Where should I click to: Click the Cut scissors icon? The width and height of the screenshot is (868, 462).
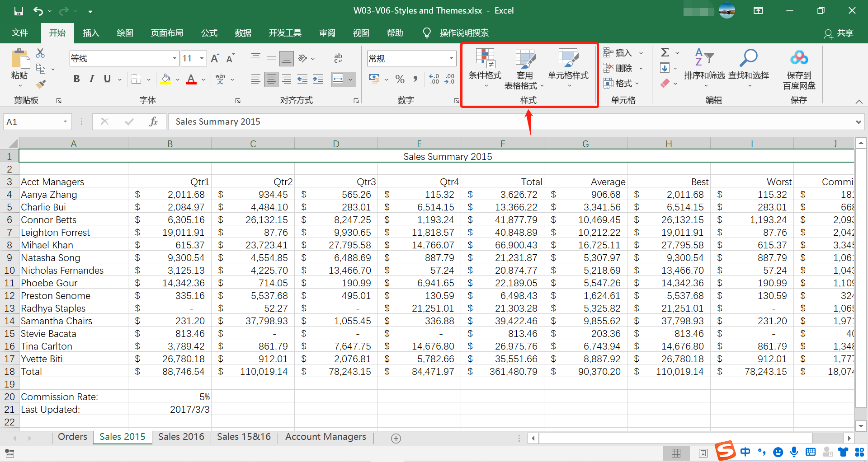coord(40,53)
